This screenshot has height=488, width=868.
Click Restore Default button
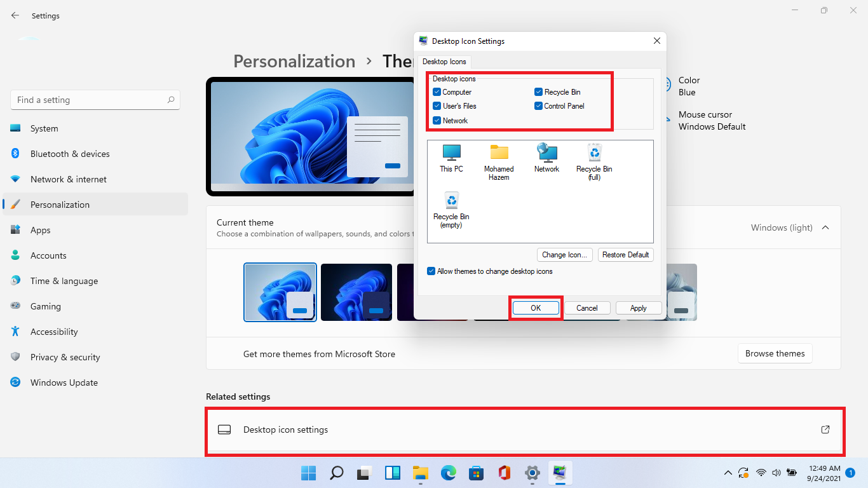(x=626, y=255)
